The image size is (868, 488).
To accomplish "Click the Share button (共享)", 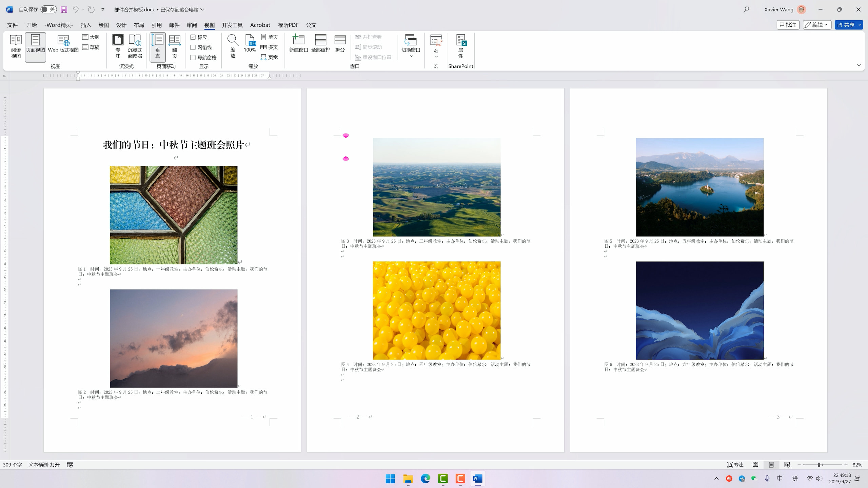I will point(846,25).
